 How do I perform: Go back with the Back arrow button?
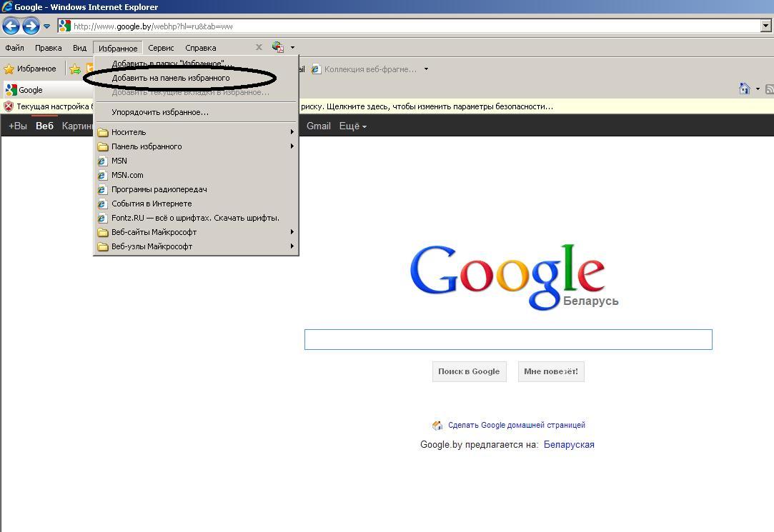pyautogui.click(x=11, y=26)
